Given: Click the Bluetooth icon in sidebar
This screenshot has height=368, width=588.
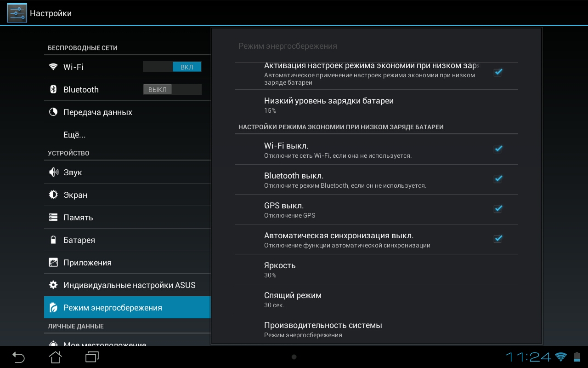Looking at the screenshot, I should 53,89.
